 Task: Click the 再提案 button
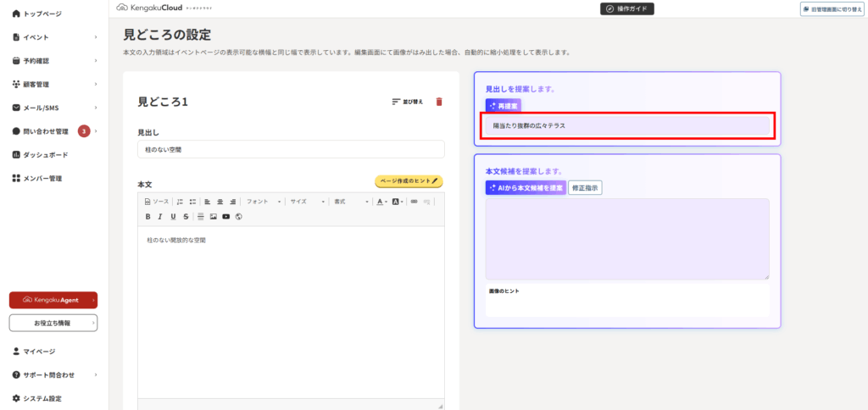pos(504,105)
